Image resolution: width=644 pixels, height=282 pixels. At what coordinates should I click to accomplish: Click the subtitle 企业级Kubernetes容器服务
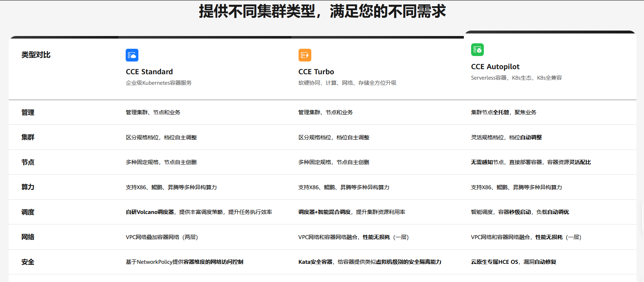pos(159,83)
